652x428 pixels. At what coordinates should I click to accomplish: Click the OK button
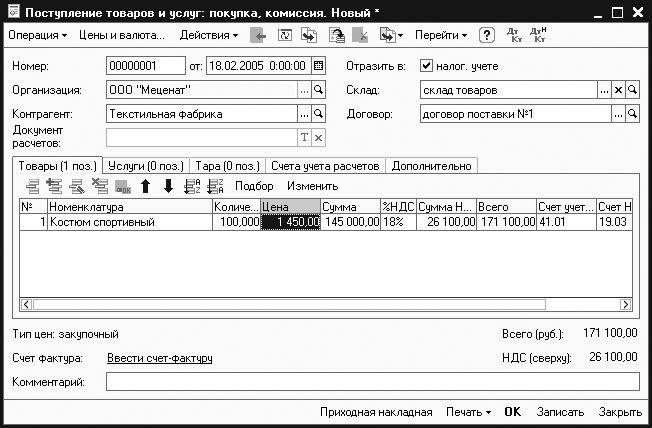(513, 412)
